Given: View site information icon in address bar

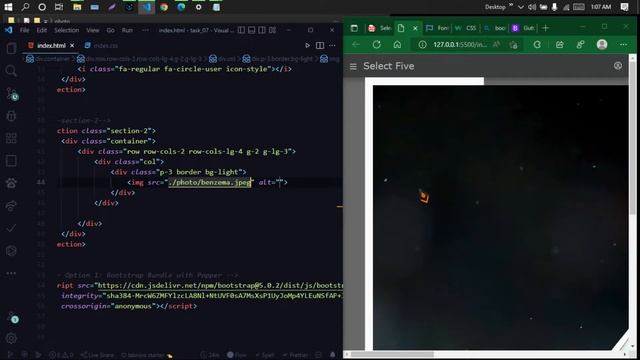Looking at the screenshot, I should (x=422, y=44).
